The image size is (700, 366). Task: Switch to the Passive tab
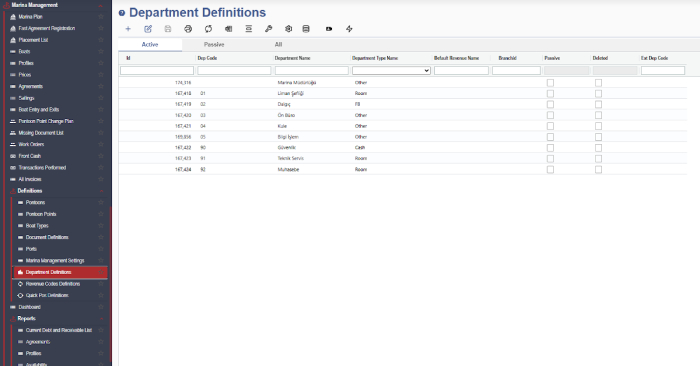tap(214, 45)
